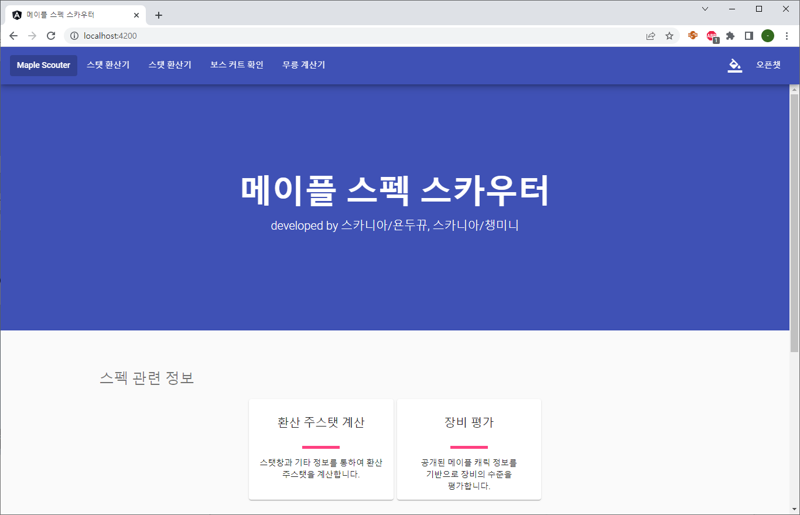Click the 오픈챗 link
The height and width of the screenshot is (515, 800).
[768, 65]
